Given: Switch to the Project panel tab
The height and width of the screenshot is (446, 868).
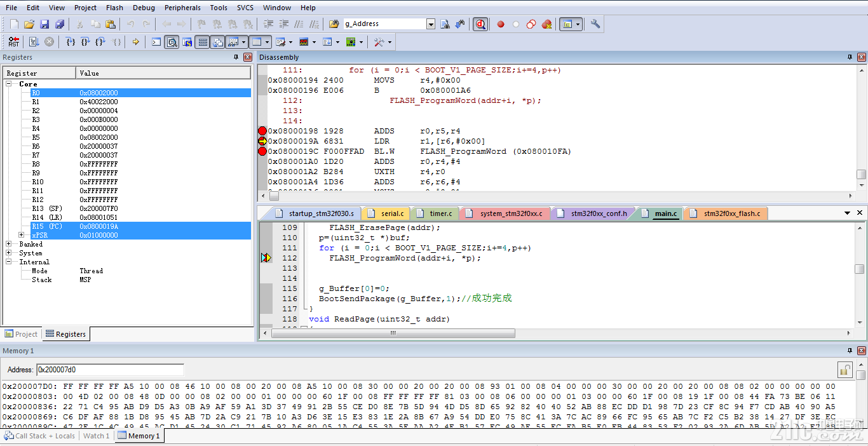Looking at the screenshot, I should pyautogui.click(x=21, y=334).
